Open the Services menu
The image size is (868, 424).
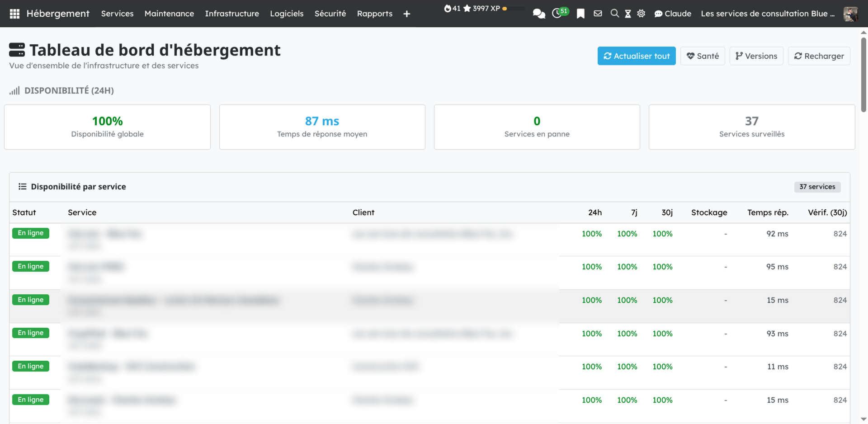[117, 14]
